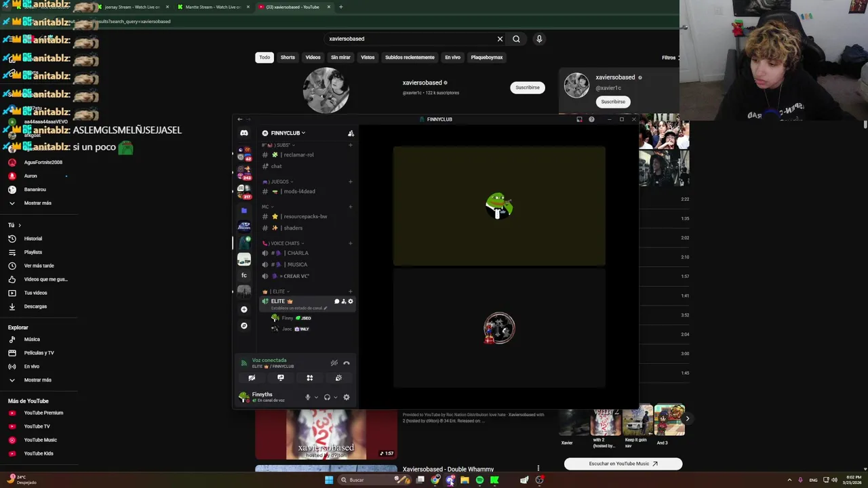Open the ELITE voice channel chat bubble
868x488 pixels.
point(336,301)
